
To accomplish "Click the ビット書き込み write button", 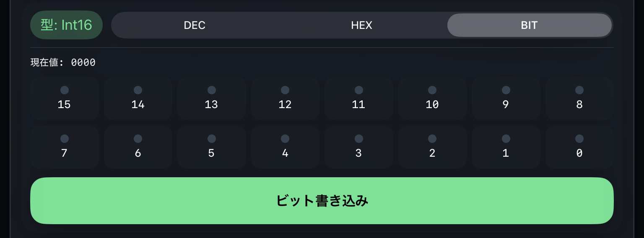I will point(322,201).
